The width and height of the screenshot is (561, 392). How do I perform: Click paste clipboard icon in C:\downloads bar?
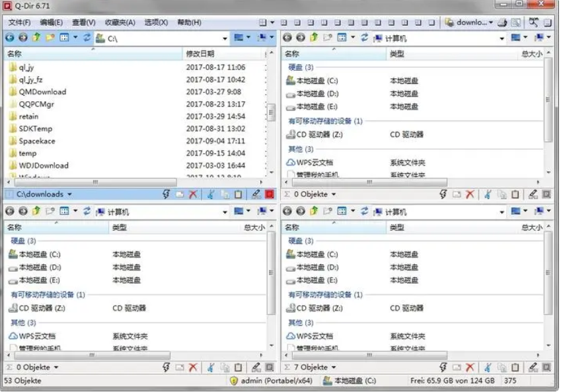click(x=238, y=194)
